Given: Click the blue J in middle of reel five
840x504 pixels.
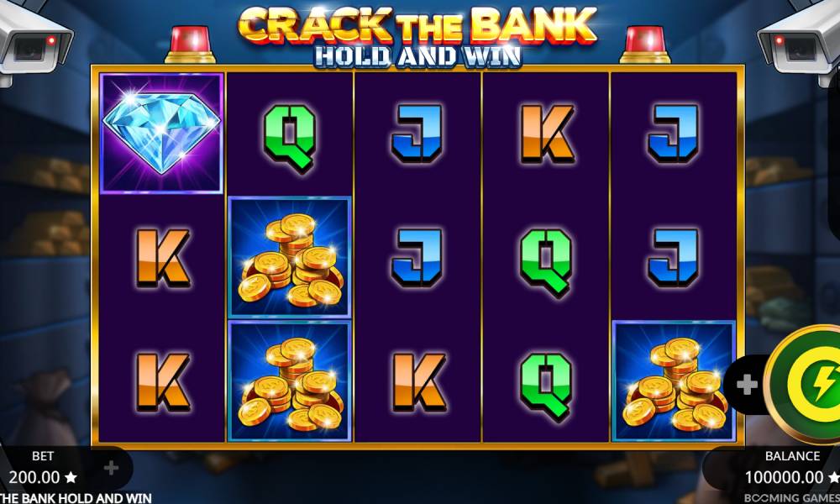Looking at the screenshot, I should (674, 258).
